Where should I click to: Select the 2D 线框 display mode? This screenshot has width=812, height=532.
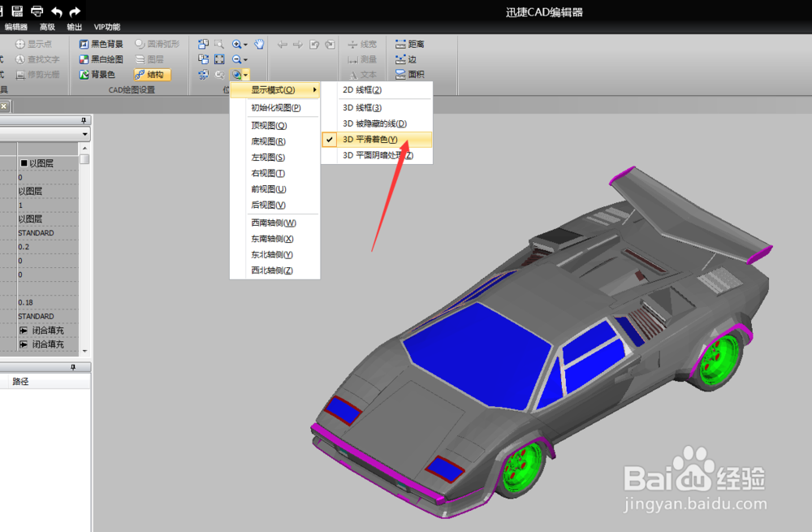pyautogui.click(x=377, y=89)
